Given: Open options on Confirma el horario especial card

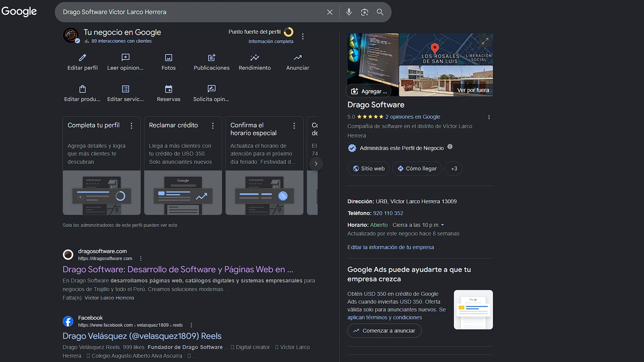Looking at the screenshot, I should (x=294, y=126).
